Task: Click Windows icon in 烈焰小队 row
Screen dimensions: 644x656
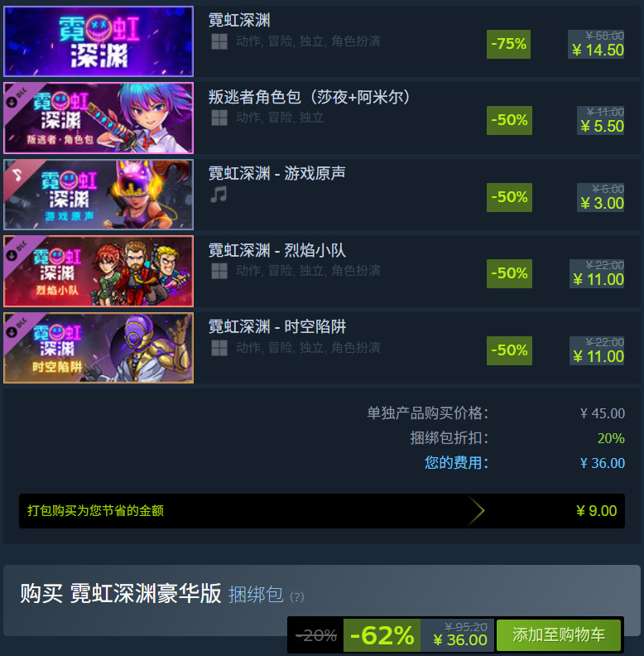Action: click(x=219, y=271)
